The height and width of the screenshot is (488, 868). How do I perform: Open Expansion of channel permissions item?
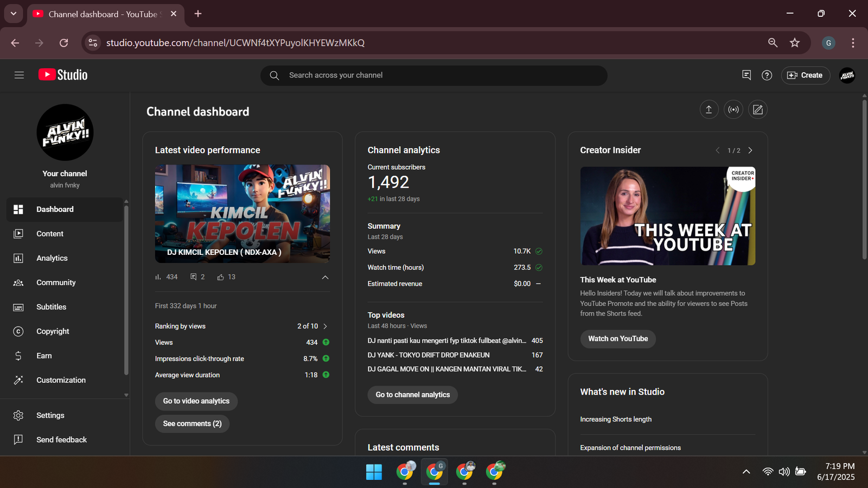click(630, 448)
